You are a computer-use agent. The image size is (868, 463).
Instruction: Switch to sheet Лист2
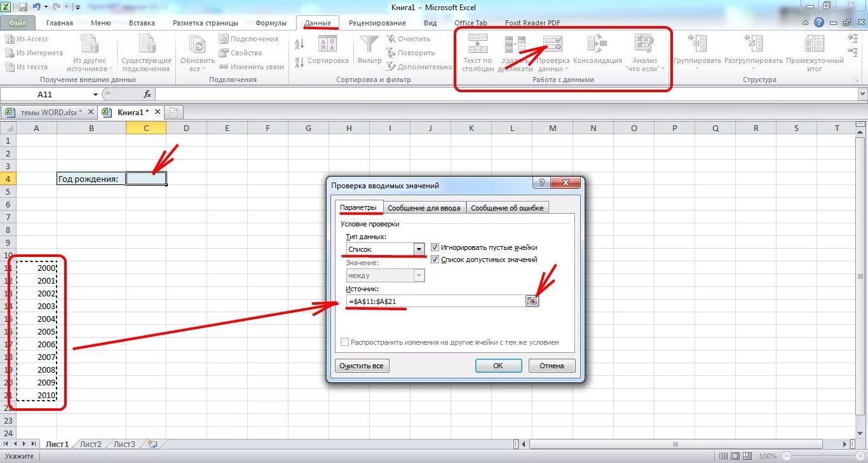click(x=91, y=445)
